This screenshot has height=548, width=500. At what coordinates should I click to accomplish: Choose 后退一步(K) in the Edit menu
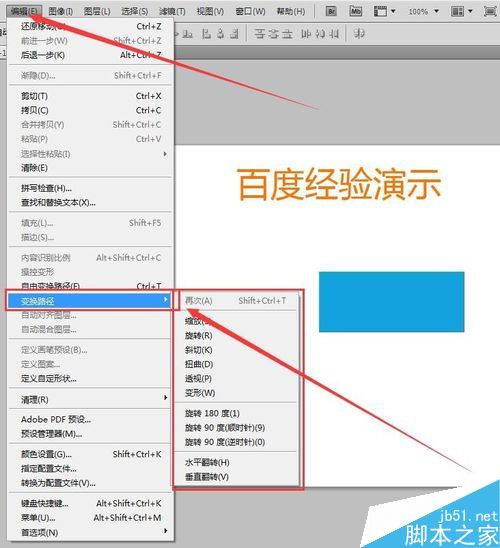point(91,55)
